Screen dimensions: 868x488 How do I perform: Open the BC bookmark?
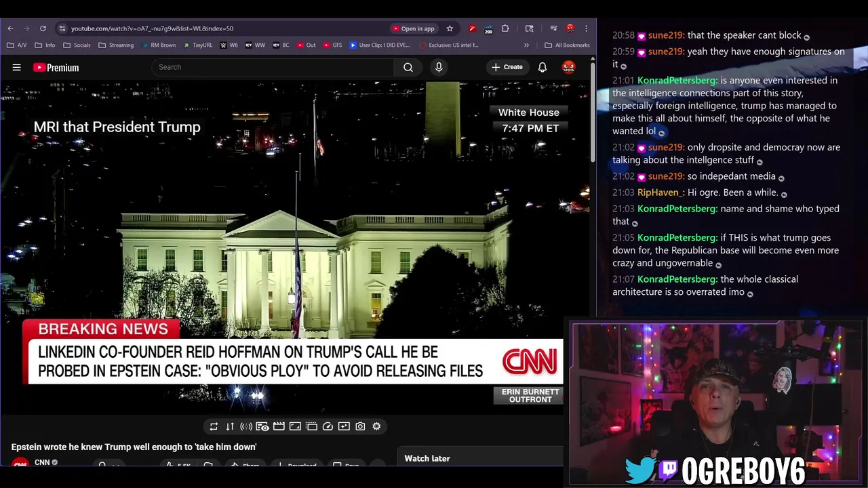point(281,45)
